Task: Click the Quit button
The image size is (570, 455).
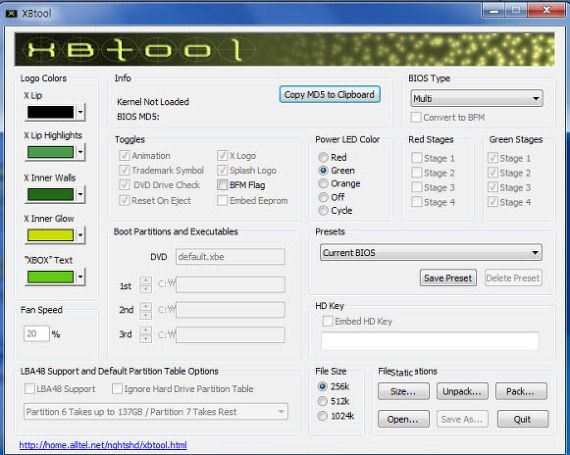Action: coord(523,419)
